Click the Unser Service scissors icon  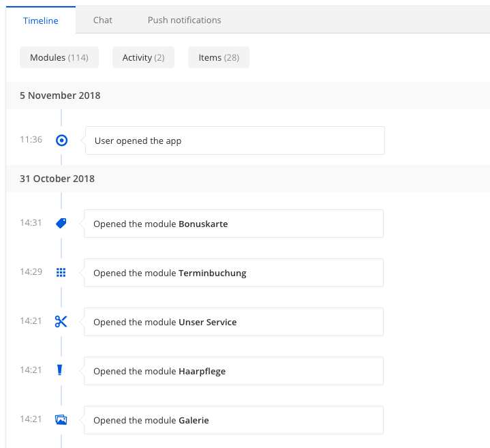tap(61, 321)
